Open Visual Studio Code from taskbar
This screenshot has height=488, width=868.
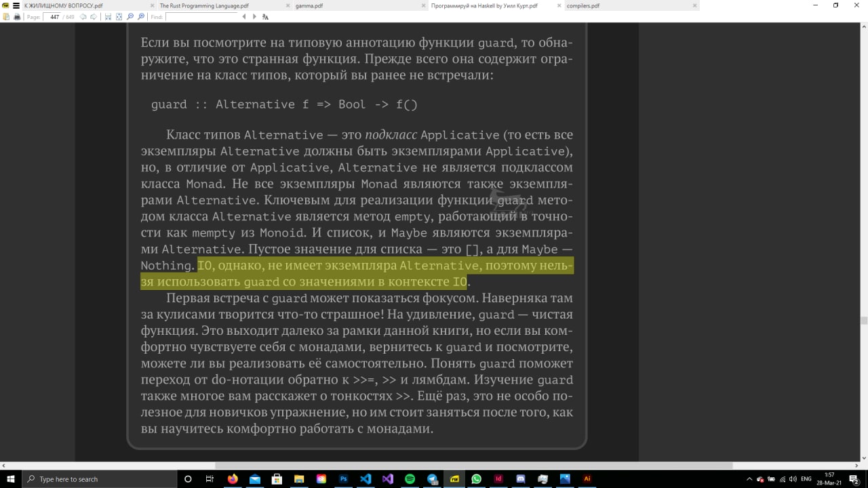pos(366,479)
